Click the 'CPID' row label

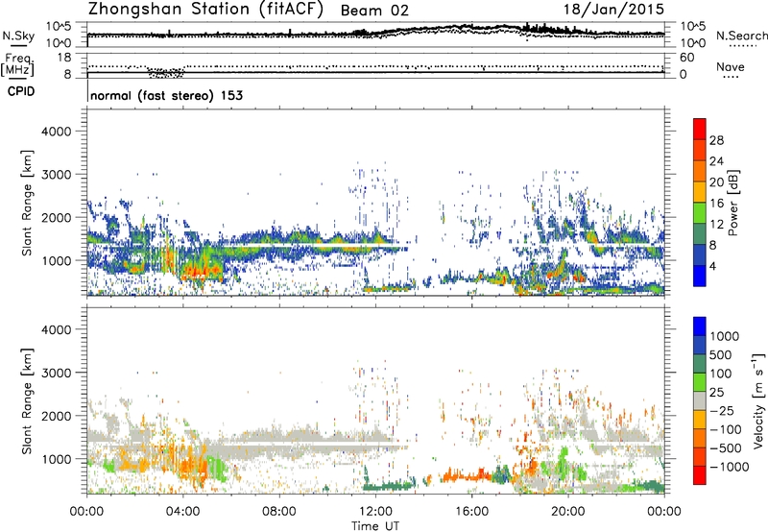[21, 91]
